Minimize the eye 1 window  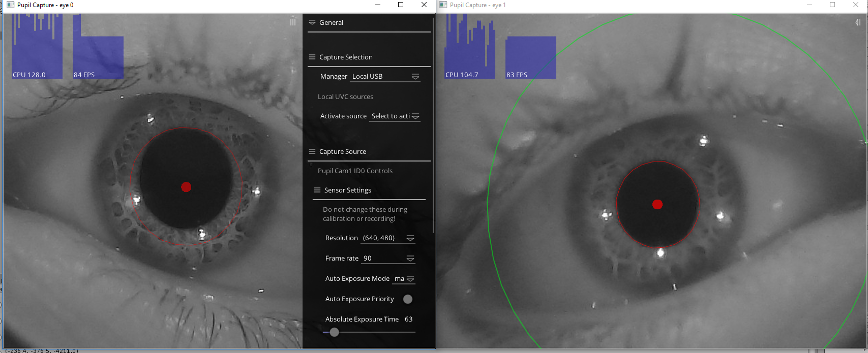pos(810,5)
